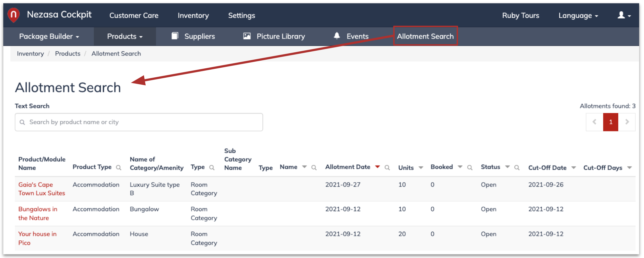644x258 pixels.
Task: Open Type column search icon after Category/Amenity
Action: point(212,168)
